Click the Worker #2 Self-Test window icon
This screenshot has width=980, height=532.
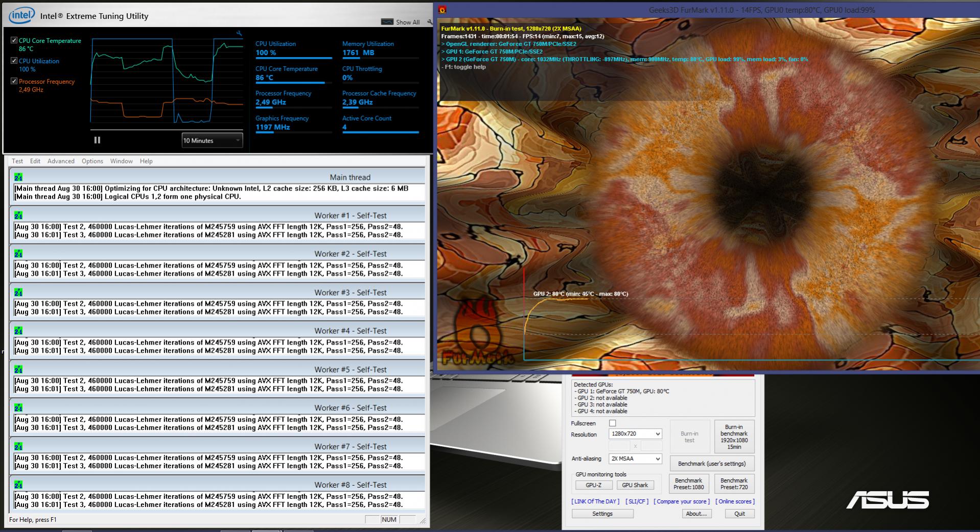(x=18, y=254)
